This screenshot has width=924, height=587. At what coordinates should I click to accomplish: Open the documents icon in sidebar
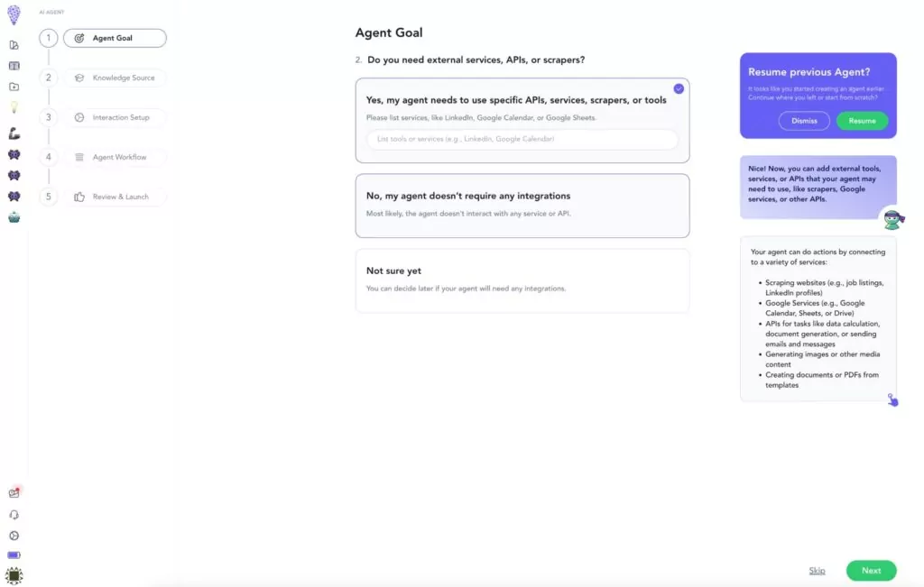tap(14, 45)
